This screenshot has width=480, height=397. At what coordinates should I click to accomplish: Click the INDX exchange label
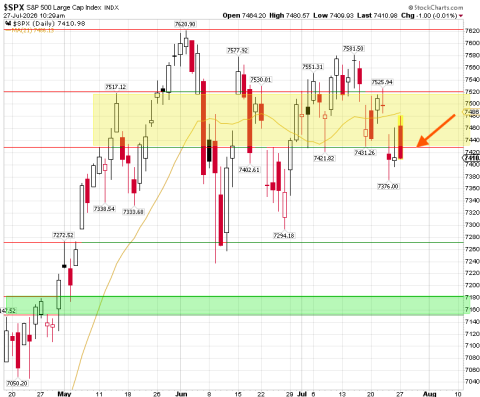pyautogui.click(x=111, y=7)
